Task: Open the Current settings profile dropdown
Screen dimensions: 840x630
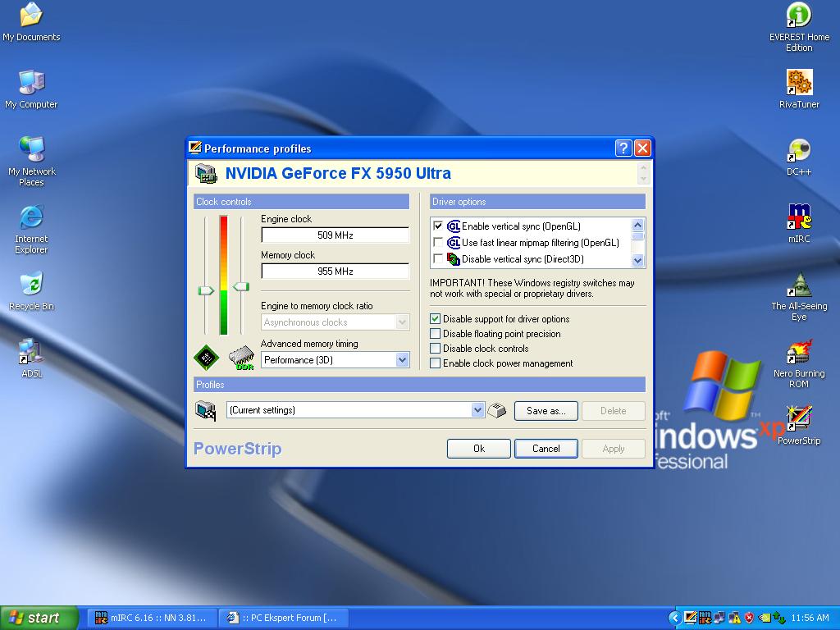Action: (478, 410)
